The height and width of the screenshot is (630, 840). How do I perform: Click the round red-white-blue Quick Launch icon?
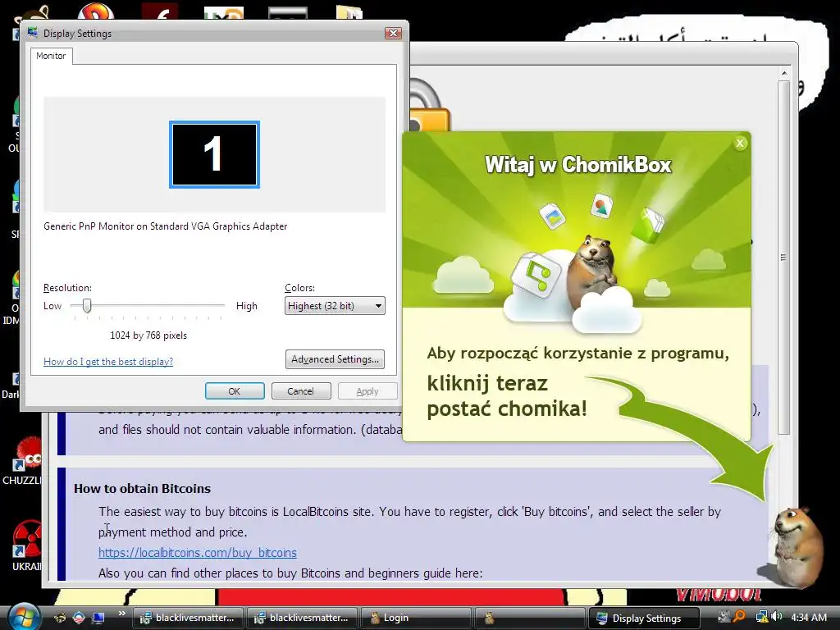tap(79, 618)
